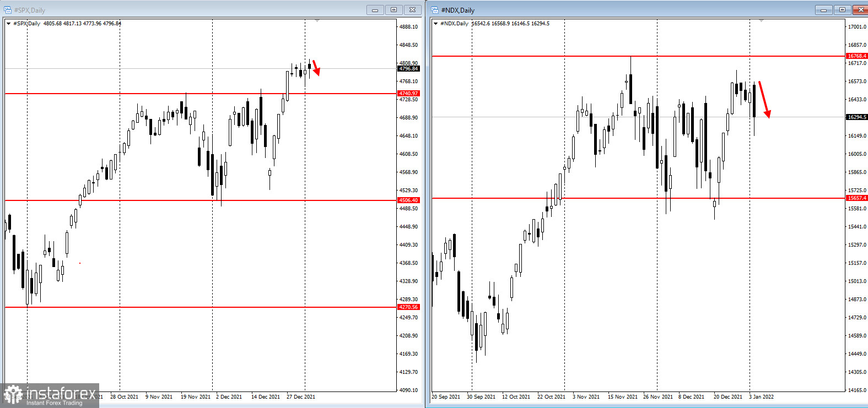Click the 4409.30 price on SPX scale

[408, 245]
